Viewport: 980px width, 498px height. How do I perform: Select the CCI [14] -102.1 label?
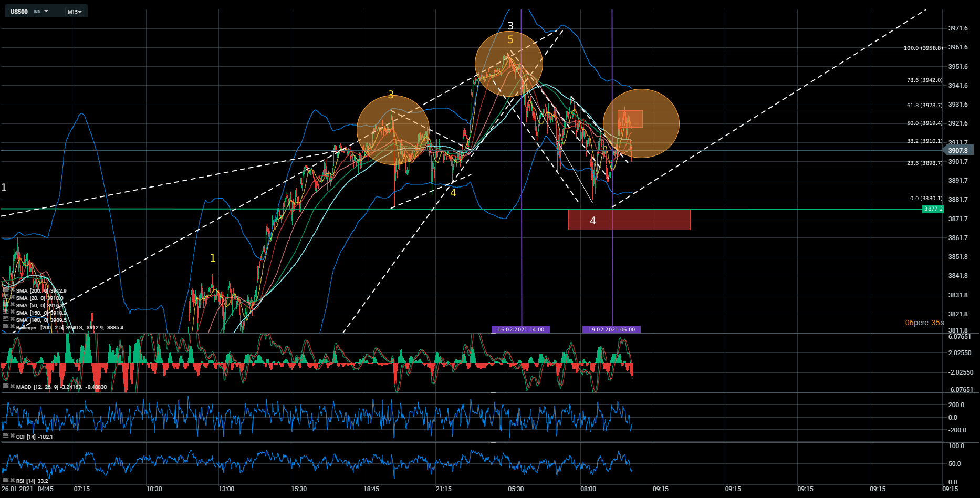click(x=35, y=437)
